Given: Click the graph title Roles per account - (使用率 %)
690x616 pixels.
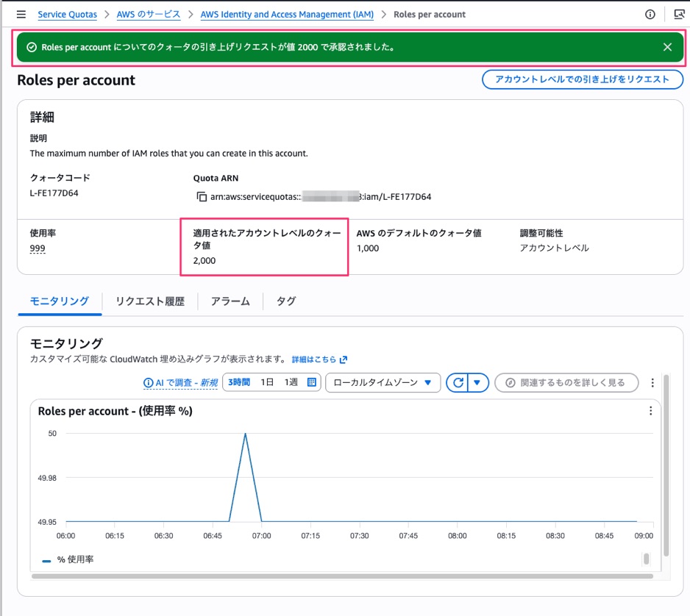Looking at the screenshot, I should [115, 411].
